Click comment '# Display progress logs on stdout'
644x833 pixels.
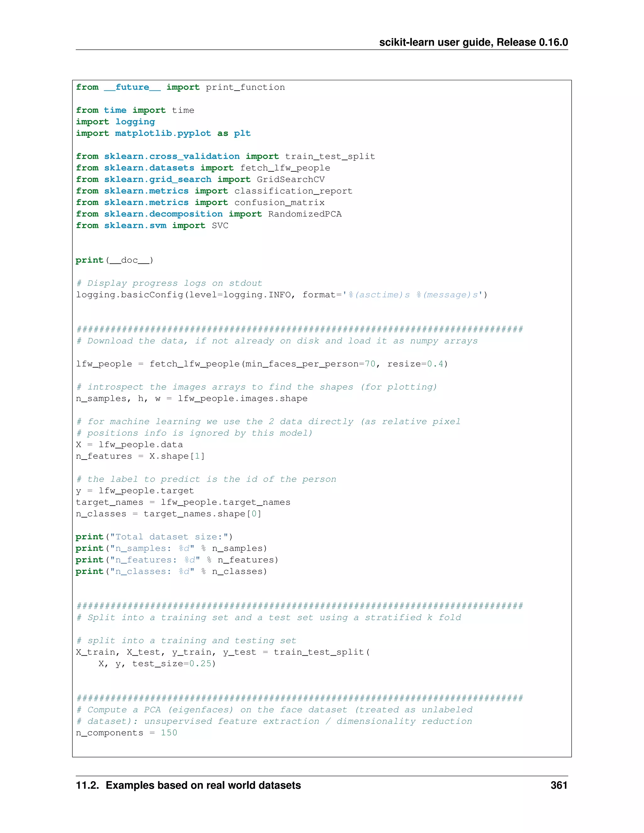tap(169, 283)
